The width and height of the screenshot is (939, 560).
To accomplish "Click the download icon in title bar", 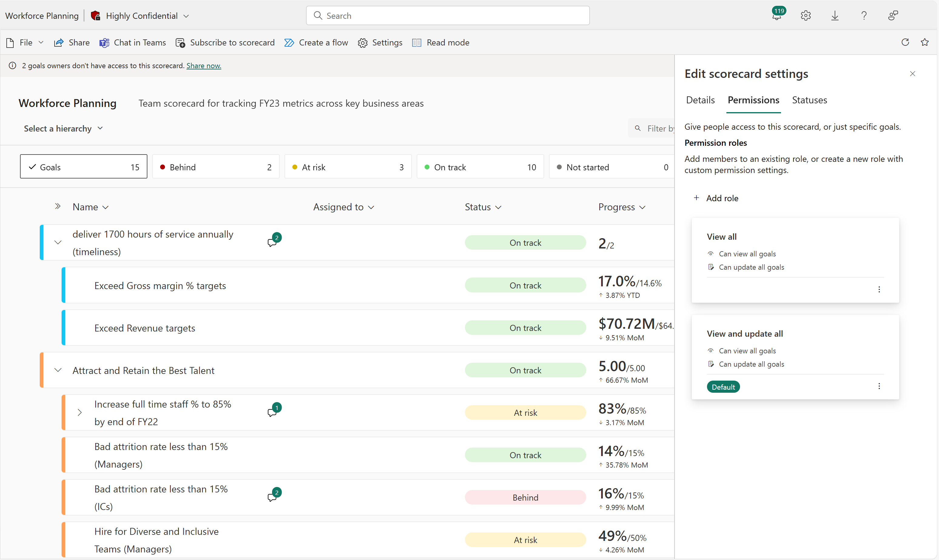I will pos(836,14).
